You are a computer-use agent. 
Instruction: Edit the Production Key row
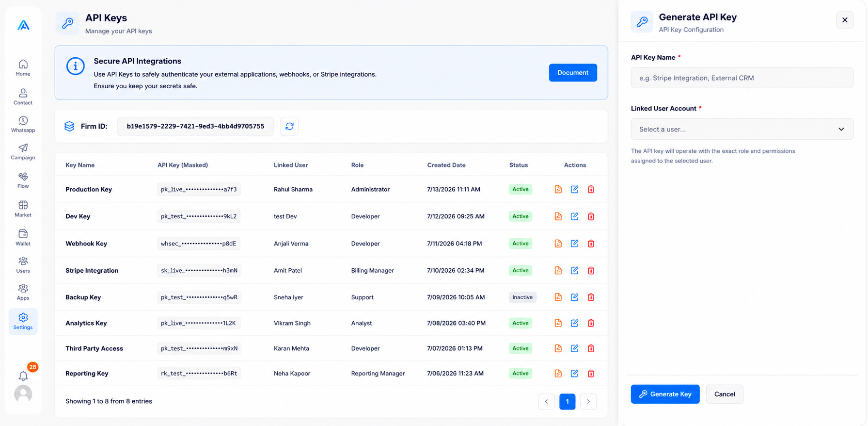point(574,189)
